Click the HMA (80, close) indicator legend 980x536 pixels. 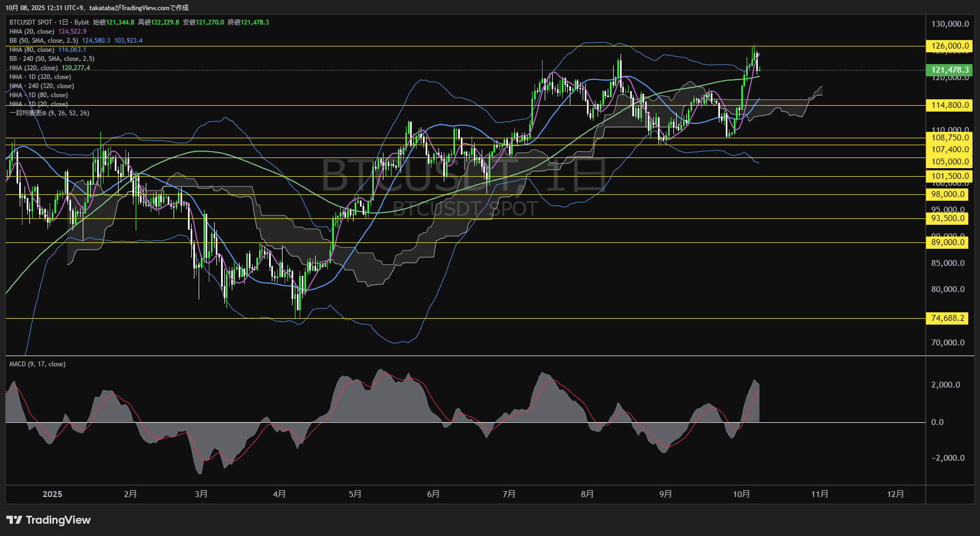tap(32, 50)
